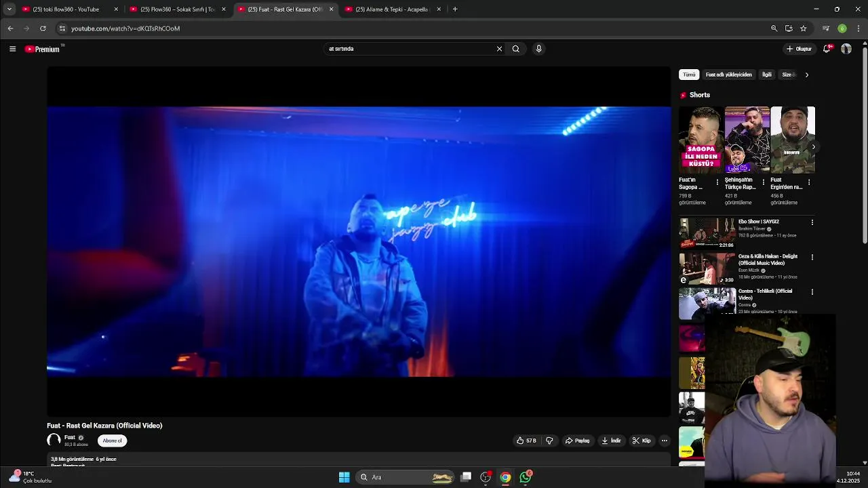Click the taskbar Ara search box

[405, 477]
